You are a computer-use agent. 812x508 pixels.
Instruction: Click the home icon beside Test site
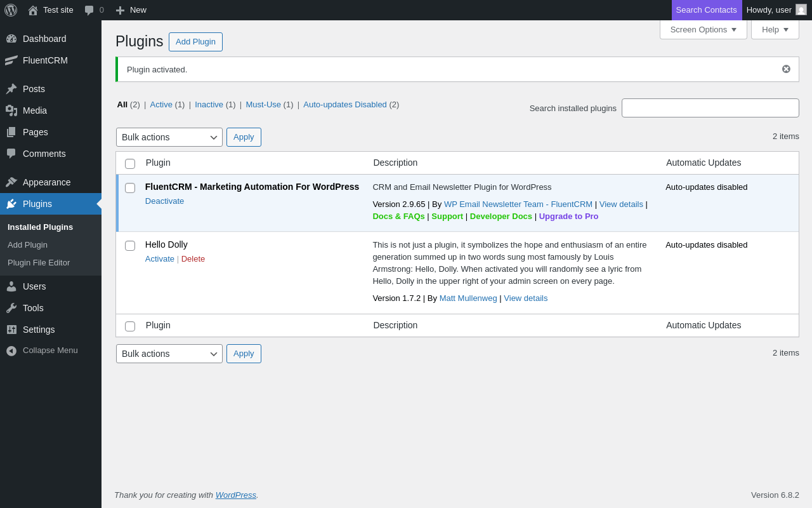pyautogui.click(x=33, y=10)
